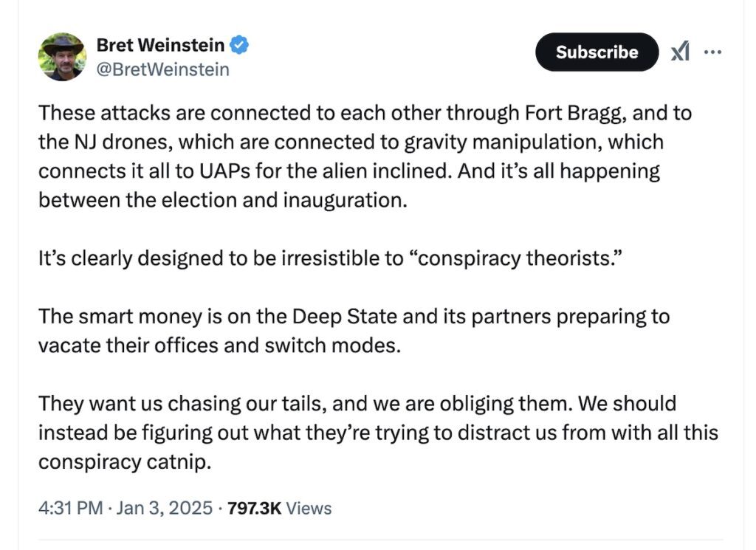Click the sentence about chasing our tails
The width and height of the screenshot is (756, 550).
[306, 404]
